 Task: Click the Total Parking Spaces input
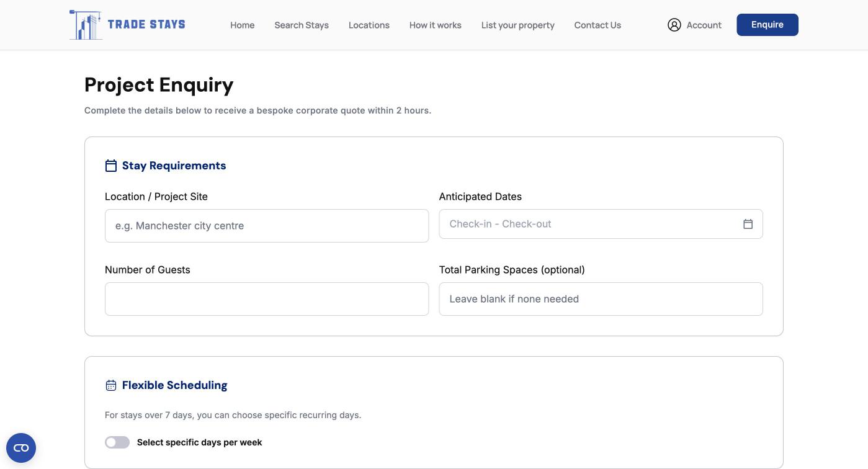pyautogui.click(x=601, y=299)
